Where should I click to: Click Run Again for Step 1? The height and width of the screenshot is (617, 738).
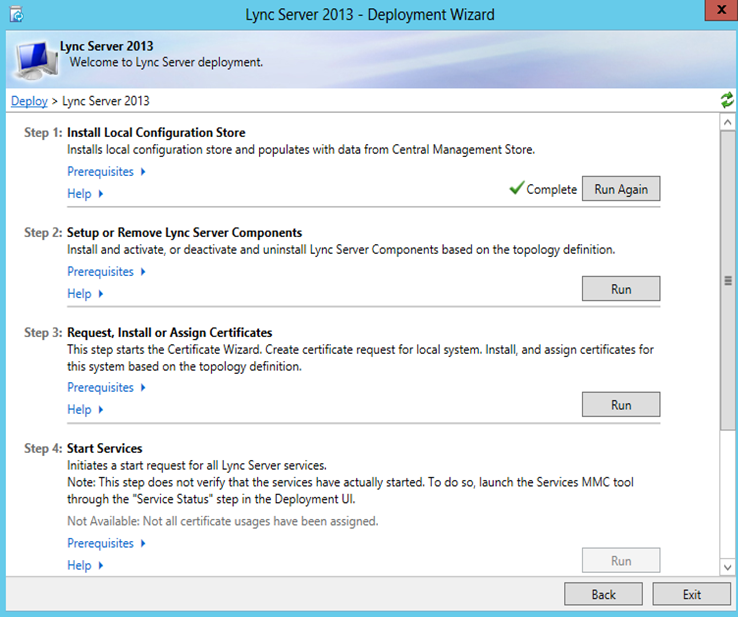[x=621, y=189]
